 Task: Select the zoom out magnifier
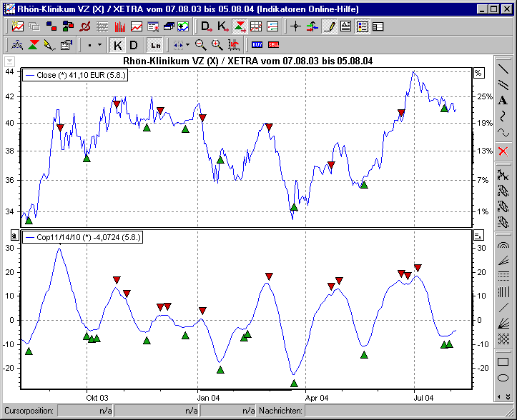[x=200, y=44]
